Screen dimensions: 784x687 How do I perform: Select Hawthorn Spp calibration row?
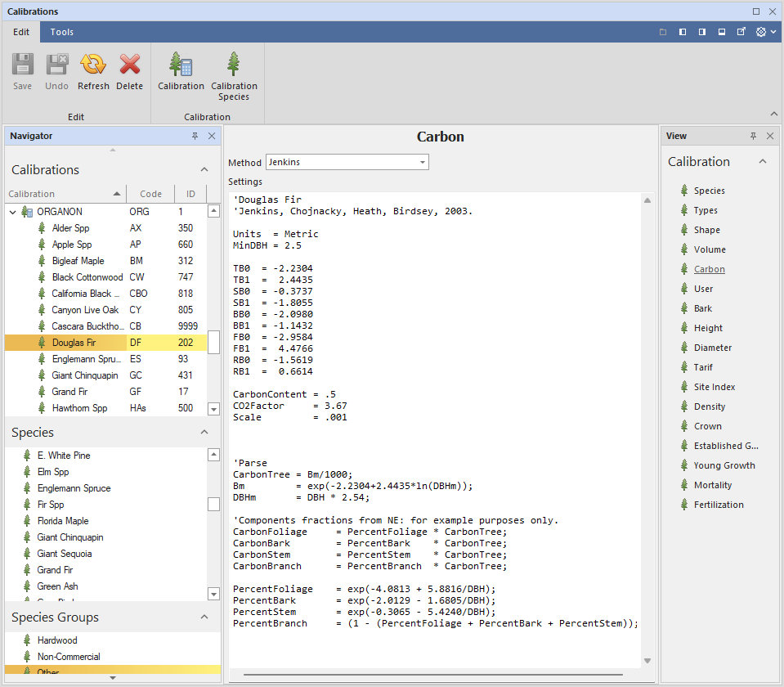105,408
